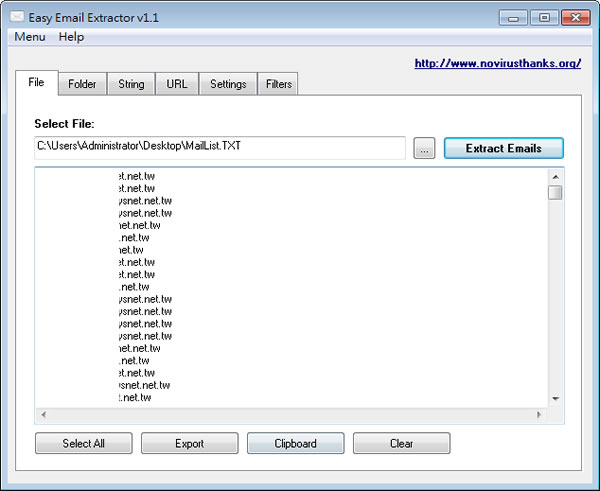Go to the Settings tab
This screenshot has width=600, height=491.
click(228, 84)
